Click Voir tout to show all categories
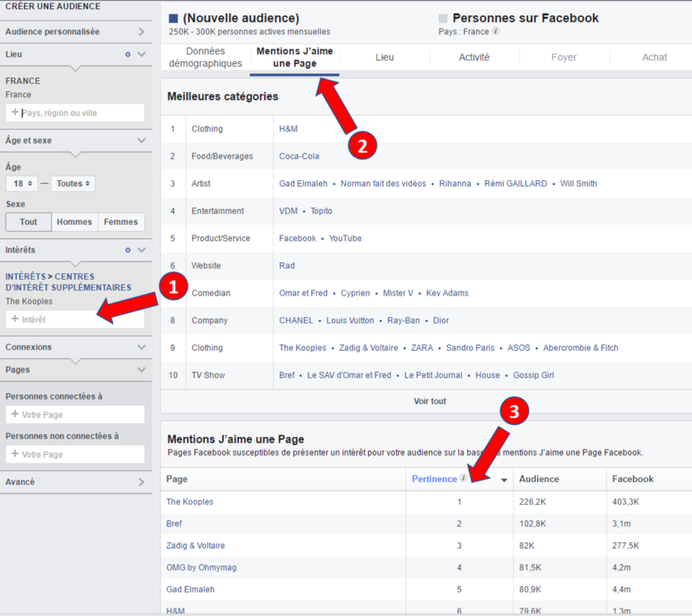 [x=430, y=401]
